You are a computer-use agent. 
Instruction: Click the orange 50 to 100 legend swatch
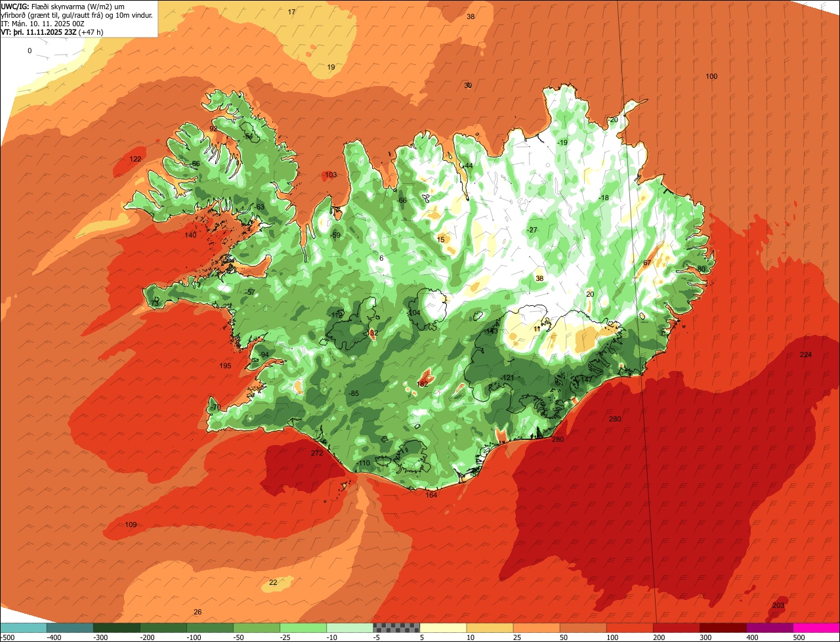[583, 627]
